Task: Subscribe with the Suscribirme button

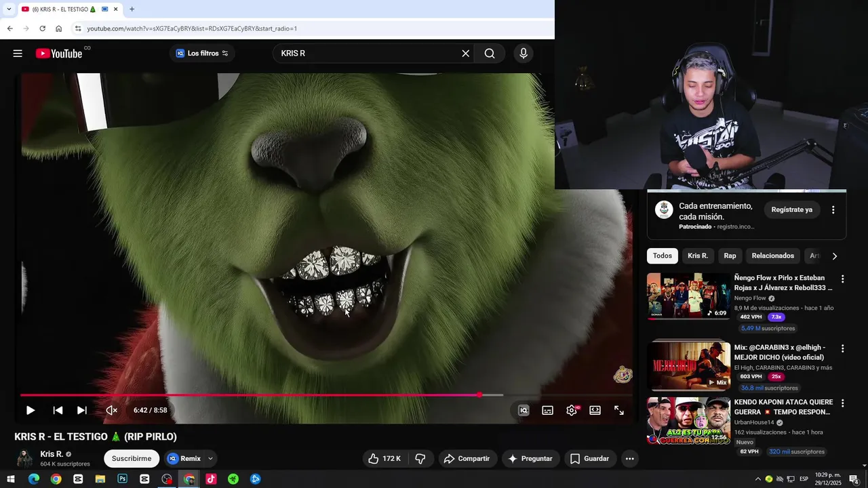Action: (132, 459)
